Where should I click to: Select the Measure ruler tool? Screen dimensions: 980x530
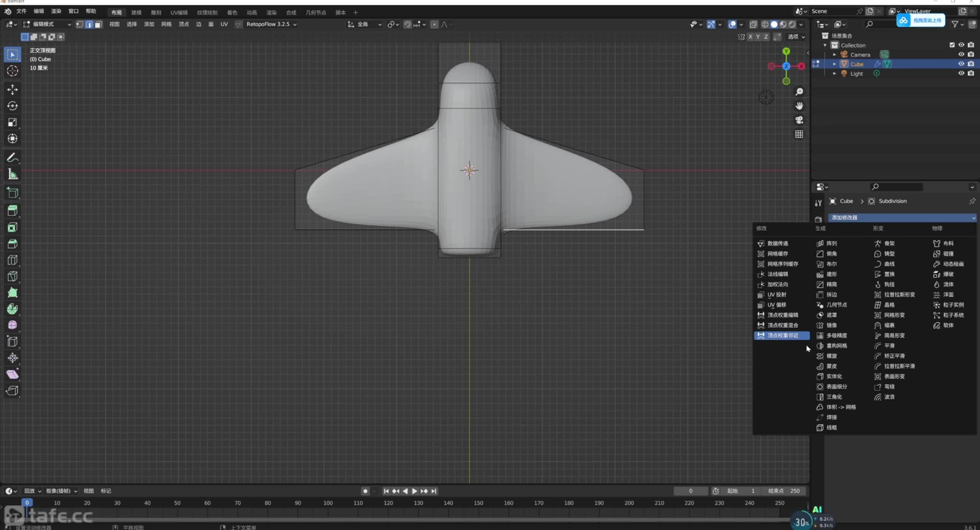(x=12, y=174)
